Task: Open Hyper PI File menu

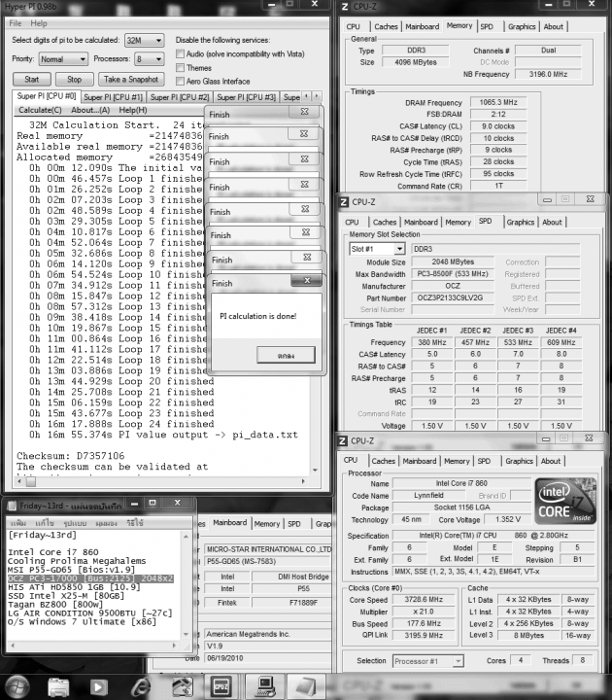Action: (x=16, y=23)
